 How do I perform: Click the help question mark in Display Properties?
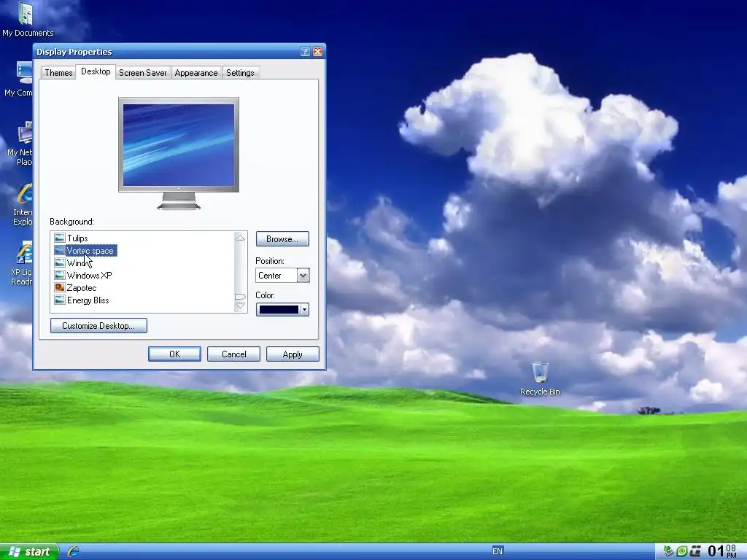pos(306,52)
